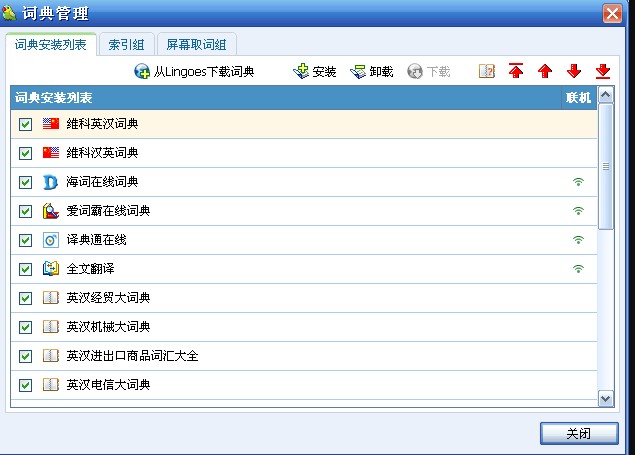635x455 pixels.
Task: Click the vertical scrollbar thumb
Action: (x=606, y=167)
